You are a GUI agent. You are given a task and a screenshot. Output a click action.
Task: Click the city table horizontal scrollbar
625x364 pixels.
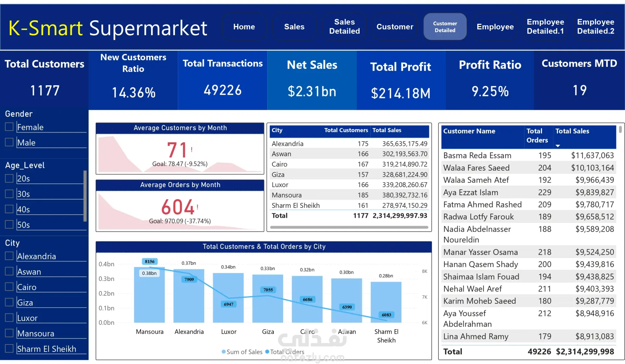pos(349,227)
